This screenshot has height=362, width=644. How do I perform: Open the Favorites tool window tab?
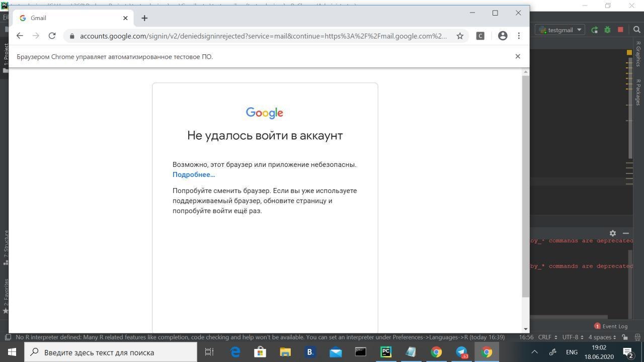click(6, 296)
